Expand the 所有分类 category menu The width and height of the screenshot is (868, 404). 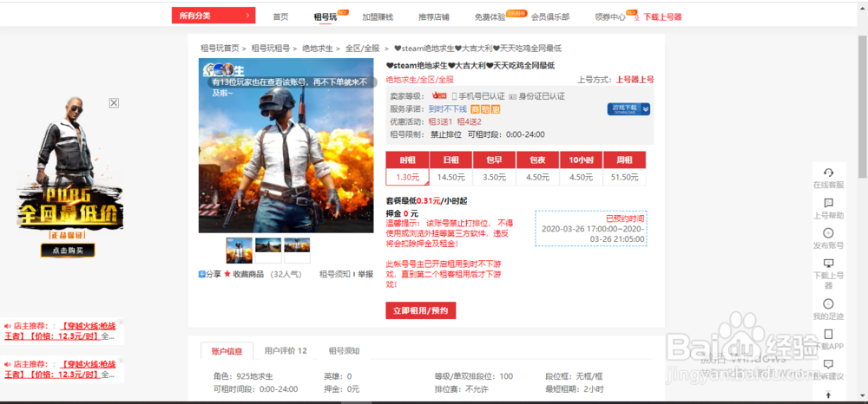coord(214,16)
